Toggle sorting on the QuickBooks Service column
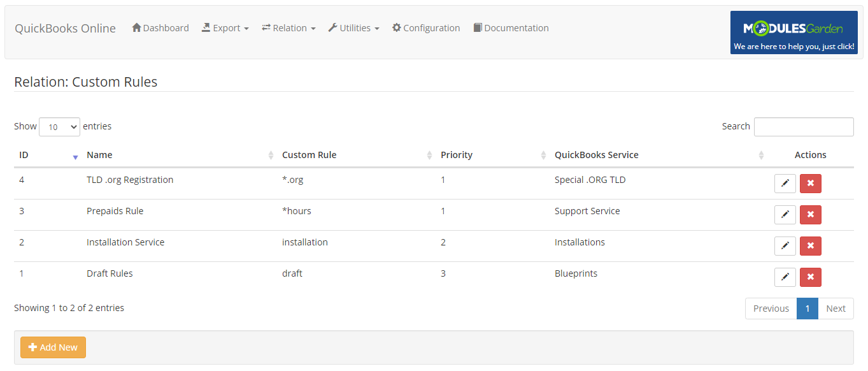Image resolution: width=868 pixels, height=371 pixels. point(762,154)
